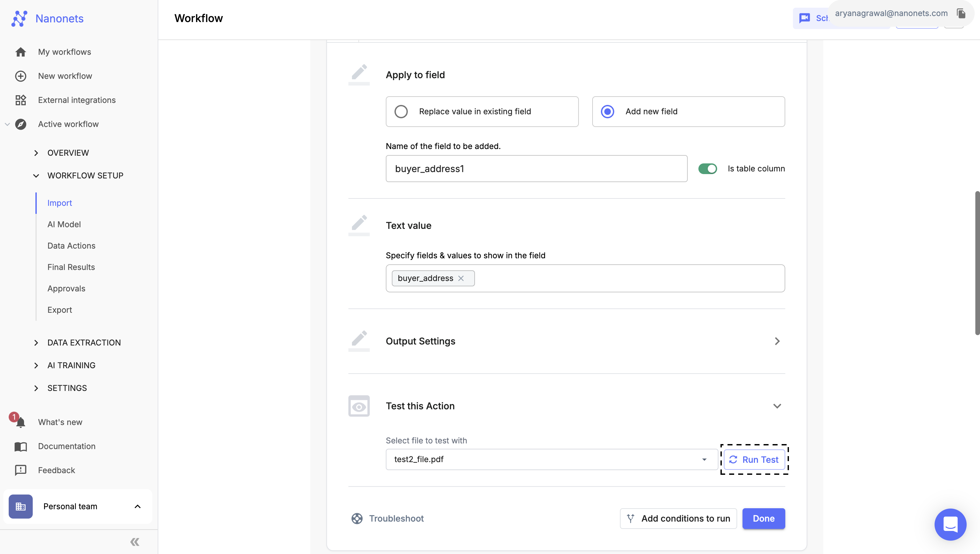Click the Apply to field pencil icon
Screen dimensions: 980x554
(x=359, y=75)
